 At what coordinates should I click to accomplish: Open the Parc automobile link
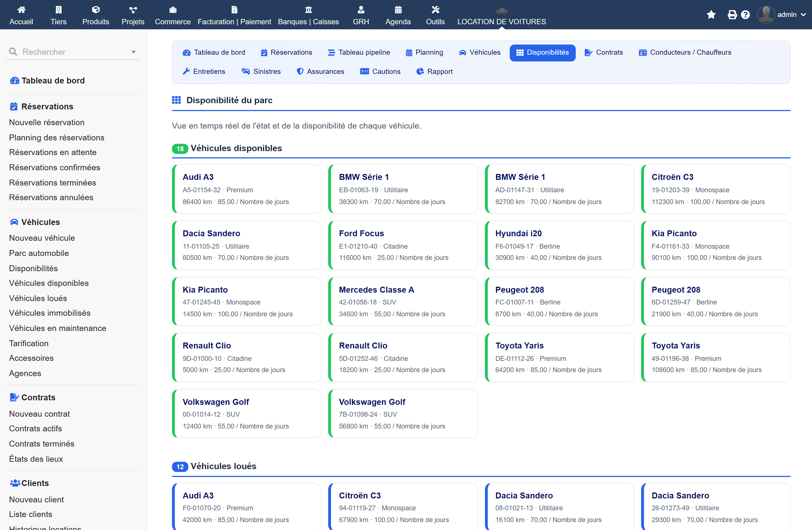[39, 253]
